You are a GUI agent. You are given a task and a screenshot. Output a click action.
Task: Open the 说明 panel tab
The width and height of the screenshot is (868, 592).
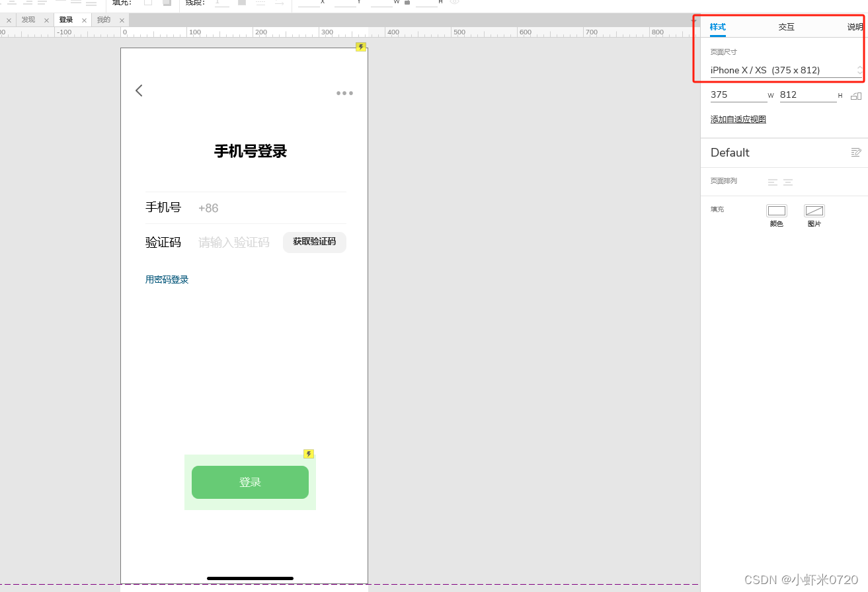(x=855, y=27)
